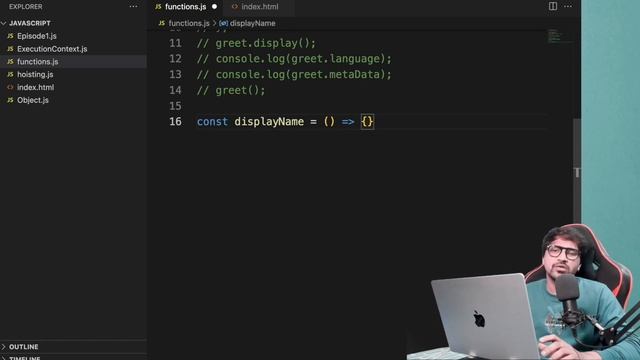
Task: Click comment console.log(greet.metaData) line
Action: (294, 74)
